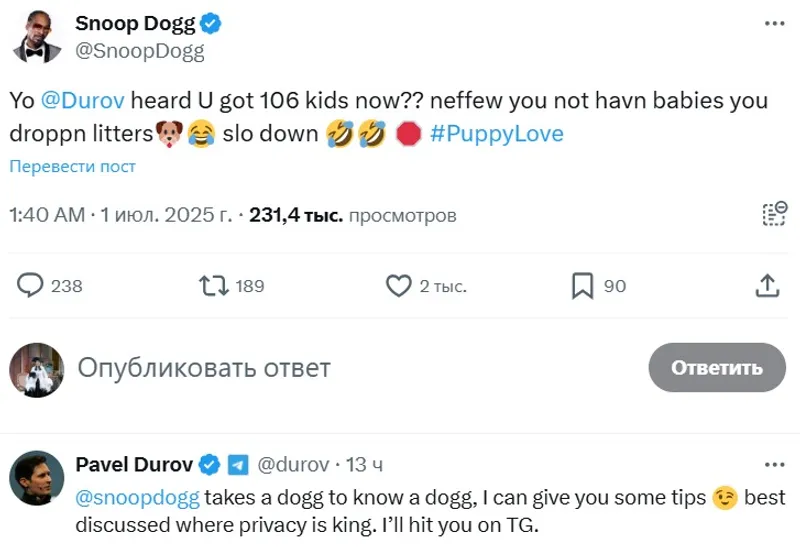The height and width of the screenshot is (547, 800).
Task: Click the post timestamp 1:40 AM
Action: [47, 215]
